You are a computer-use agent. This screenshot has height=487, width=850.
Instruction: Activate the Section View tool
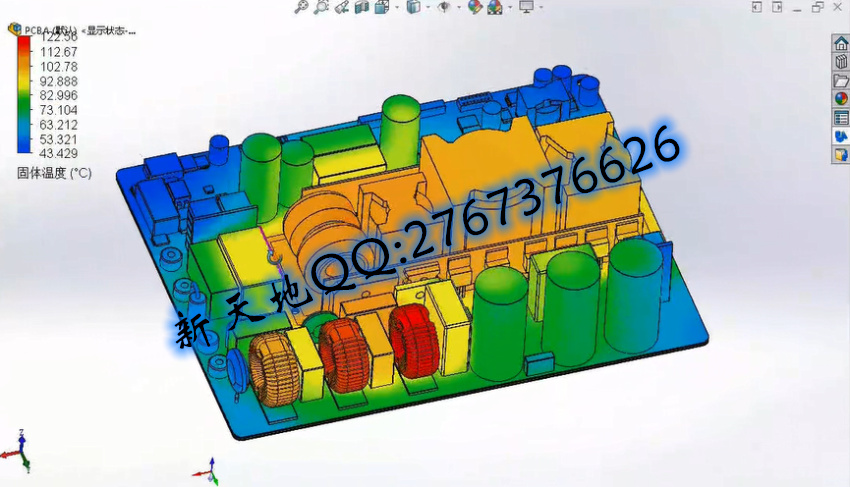362,7
